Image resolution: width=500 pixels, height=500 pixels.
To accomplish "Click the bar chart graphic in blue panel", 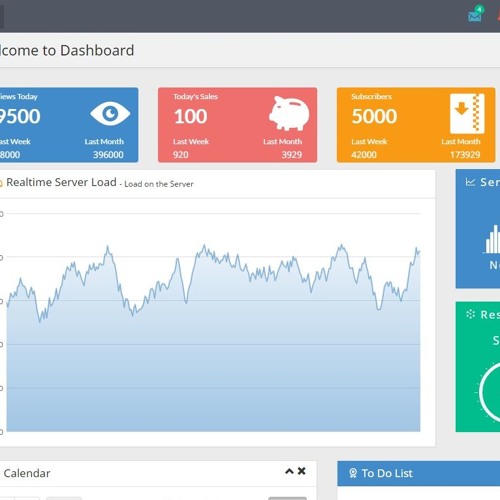I will coord(492,239).
